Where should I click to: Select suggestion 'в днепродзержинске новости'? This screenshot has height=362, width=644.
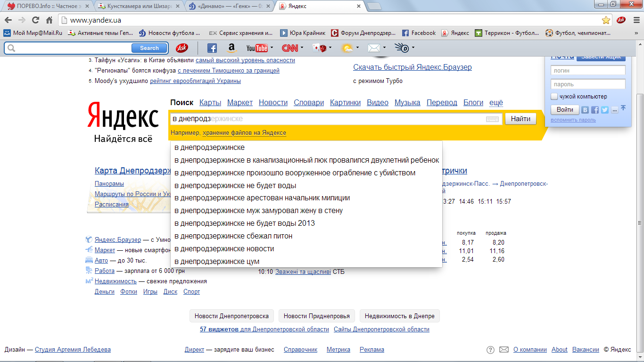(x=306, y=249)
